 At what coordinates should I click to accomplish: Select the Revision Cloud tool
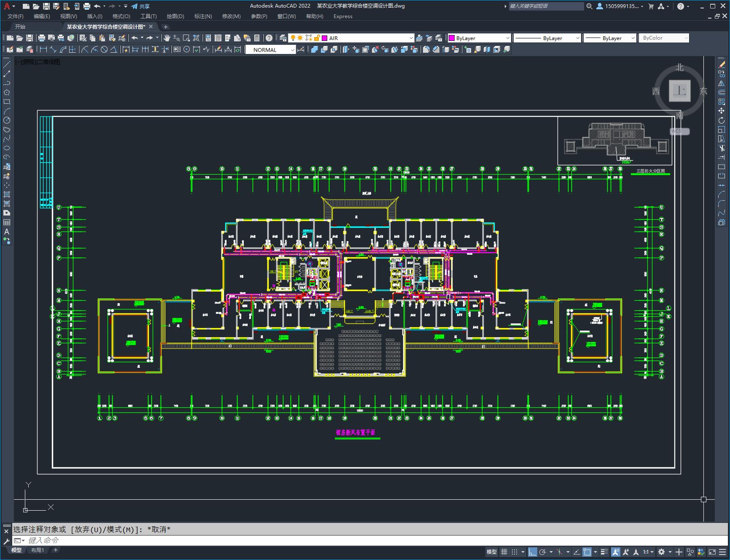7,129
